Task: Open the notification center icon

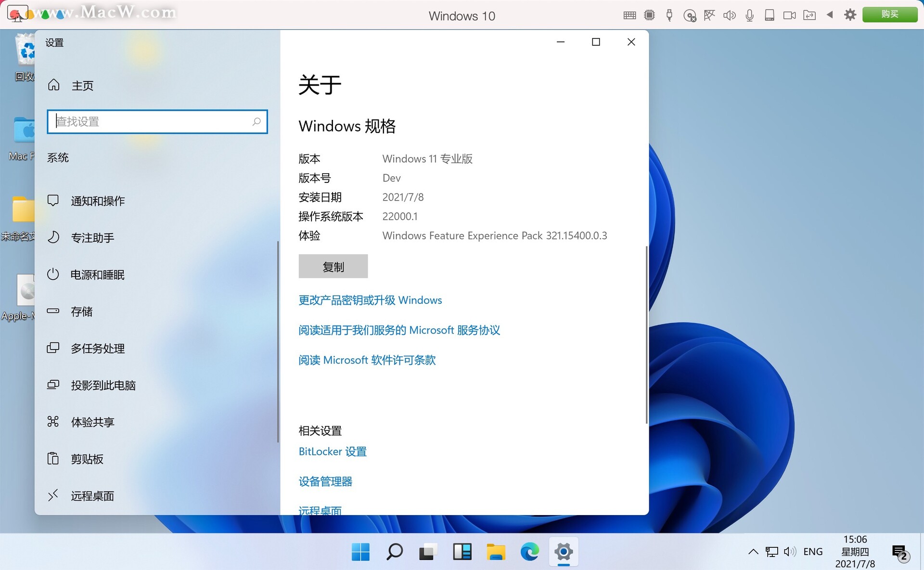Action: point(899,552)
